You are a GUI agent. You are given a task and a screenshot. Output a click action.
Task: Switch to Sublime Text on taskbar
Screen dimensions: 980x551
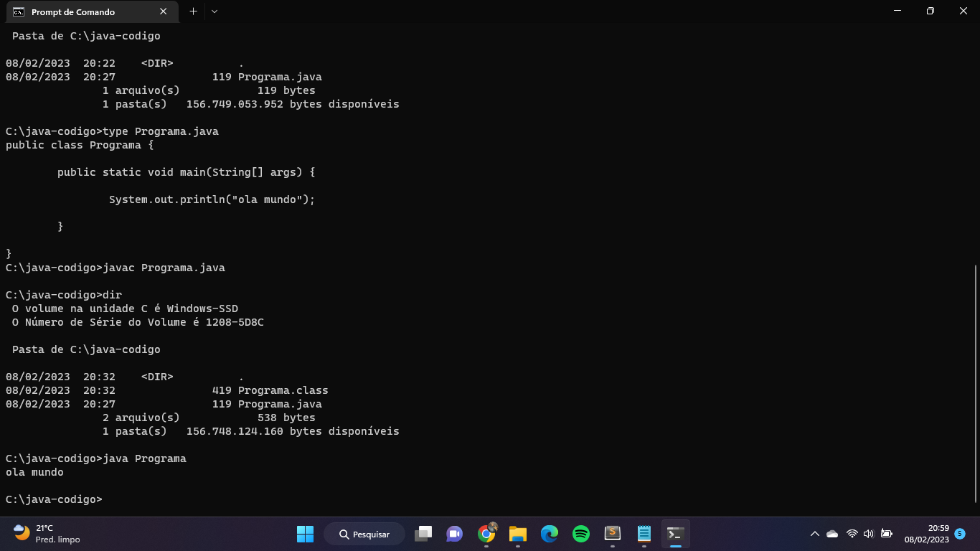612,534
